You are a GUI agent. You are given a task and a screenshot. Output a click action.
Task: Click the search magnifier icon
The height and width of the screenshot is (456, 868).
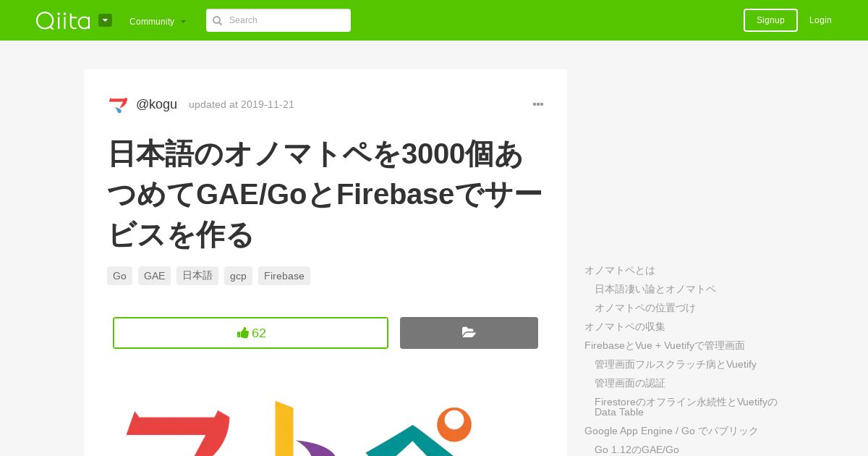click(217, 20)
